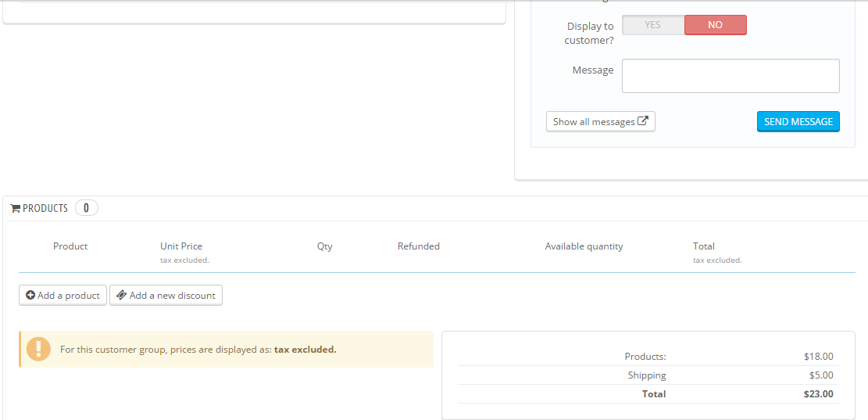Click the orange exclamation warning icon
Viewport: 868px width, 420px height.
38,349
